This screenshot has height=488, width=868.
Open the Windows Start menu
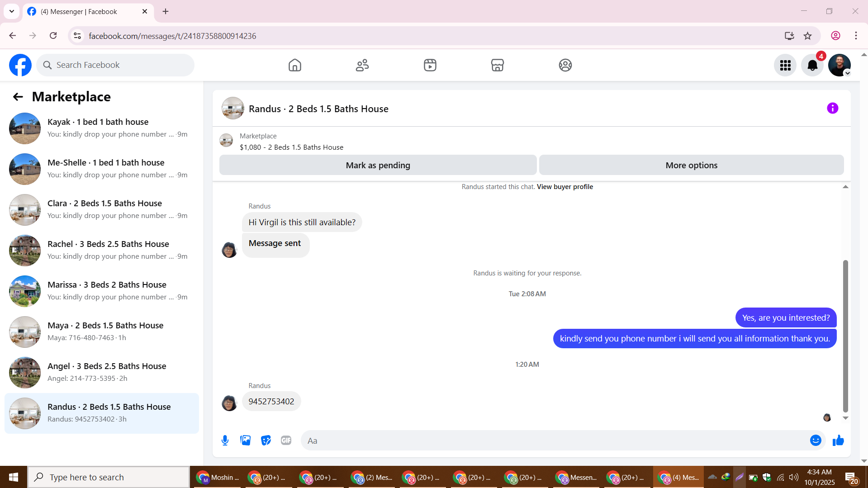click(14, 477)
